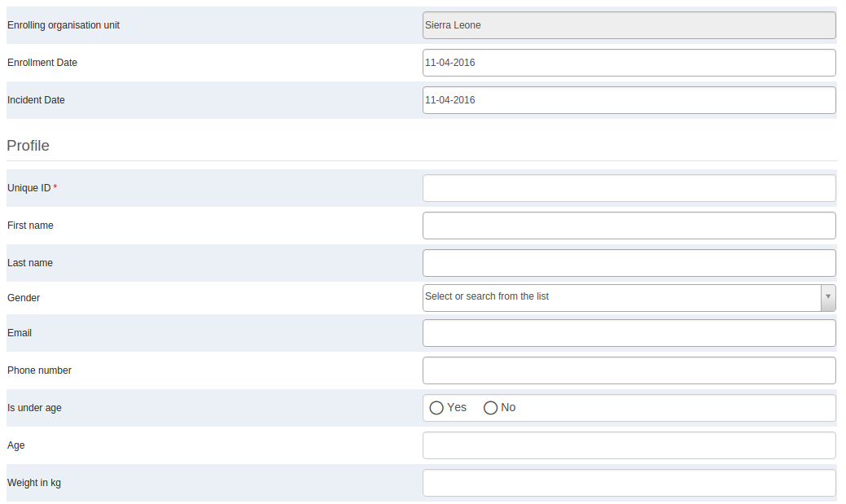This screenshot has width=846, height=504.
Task: Click the Weight in kg label
Action: [34, 483]
